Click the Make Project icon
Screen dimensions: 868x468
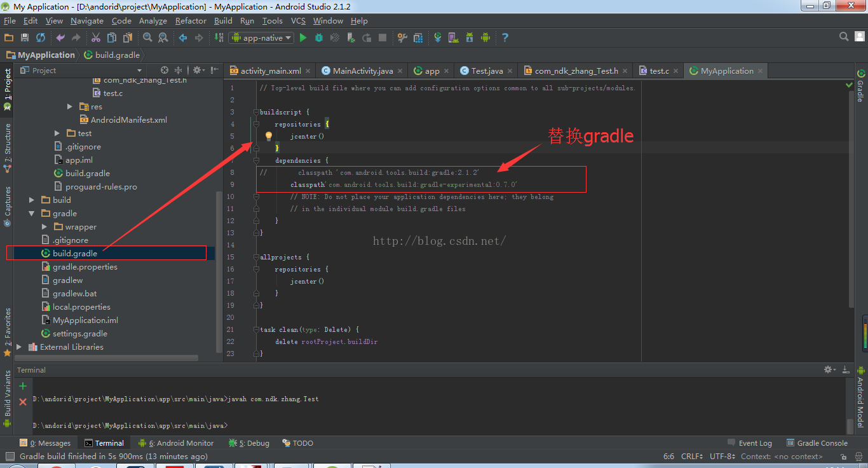218,38
